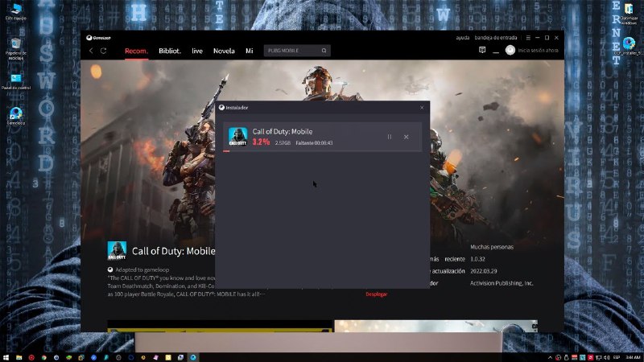Click the download tray icon in Gameloop header

[x=496, y=51]
